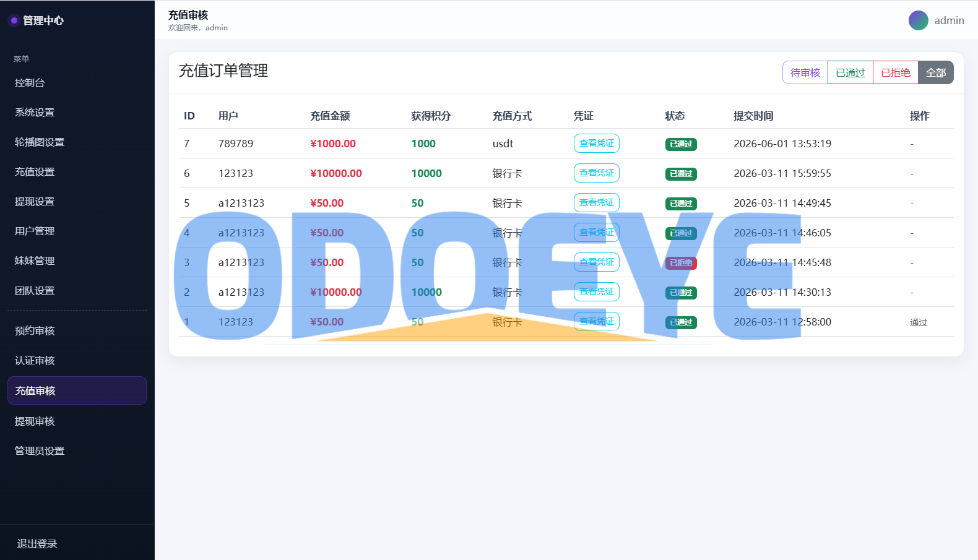Show 全部 orders tab
Screen dimensions: 978x560
pos(936,72)
